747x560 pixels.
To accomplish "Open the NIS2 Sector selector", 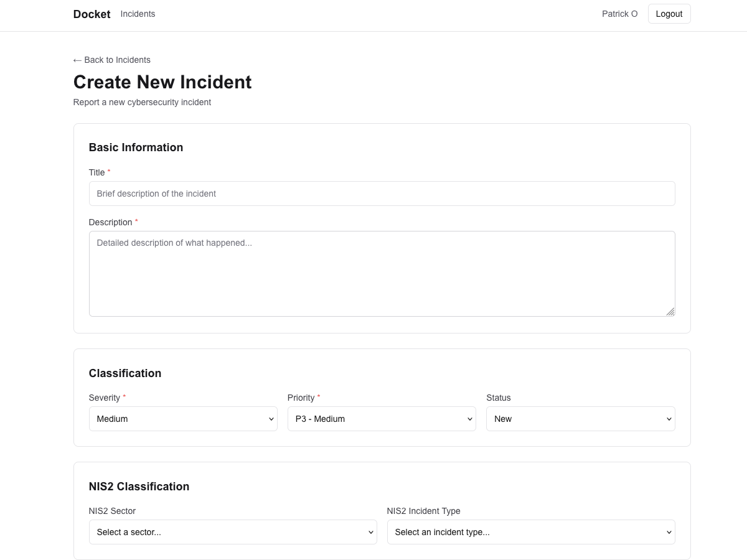I will click(x=233, y=532).
